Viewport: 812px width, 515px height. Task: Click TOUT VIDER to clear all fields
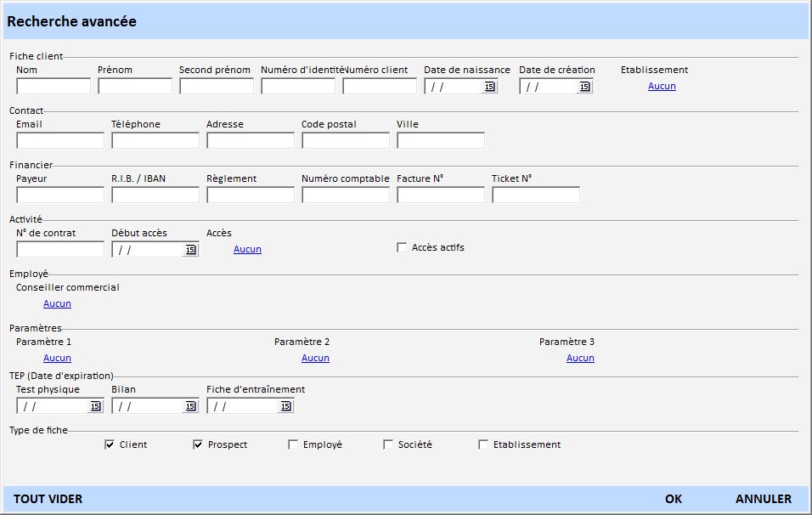tap(48, 499)
